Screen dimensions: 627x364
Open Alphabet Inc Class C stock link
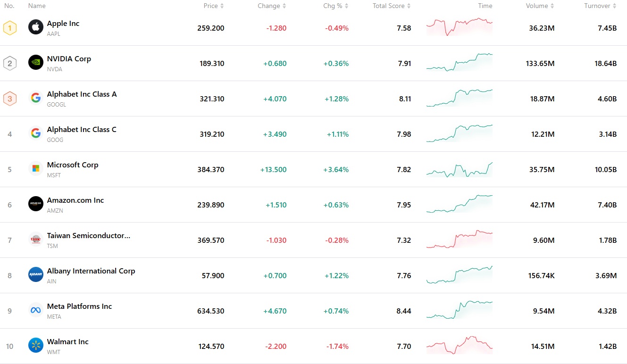pyautogui.click(x=82, y=130)
